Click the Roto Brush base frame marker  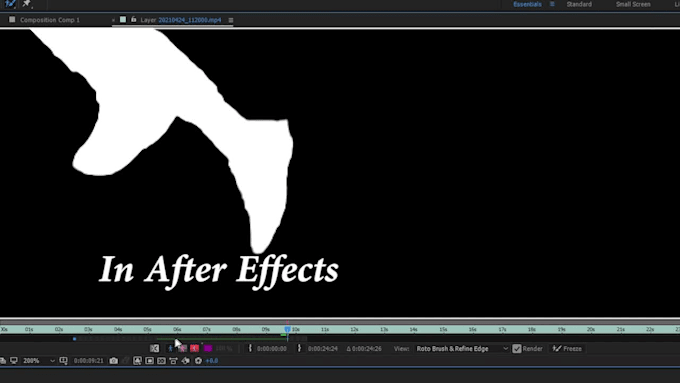pyautogui.click(x=75, y=339)
